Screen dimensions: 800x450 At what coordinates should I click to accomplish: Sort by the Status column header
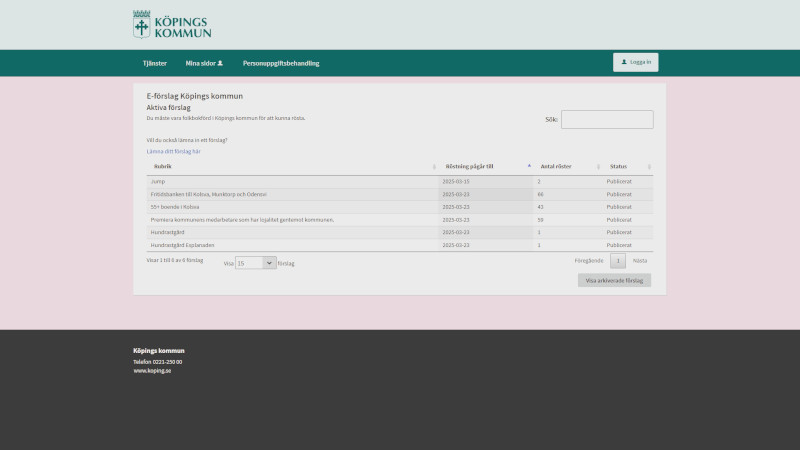[x=628, y=166]
